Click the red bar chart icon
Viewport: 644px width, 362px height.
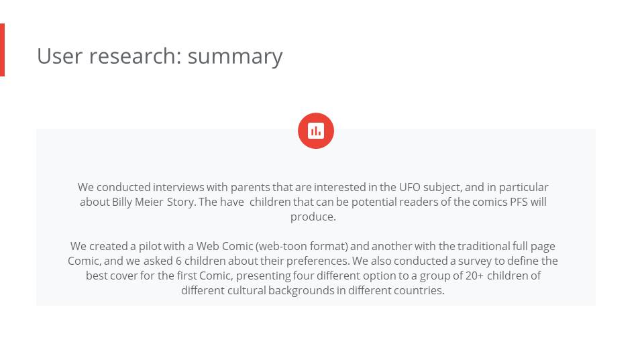coord(316,131)
